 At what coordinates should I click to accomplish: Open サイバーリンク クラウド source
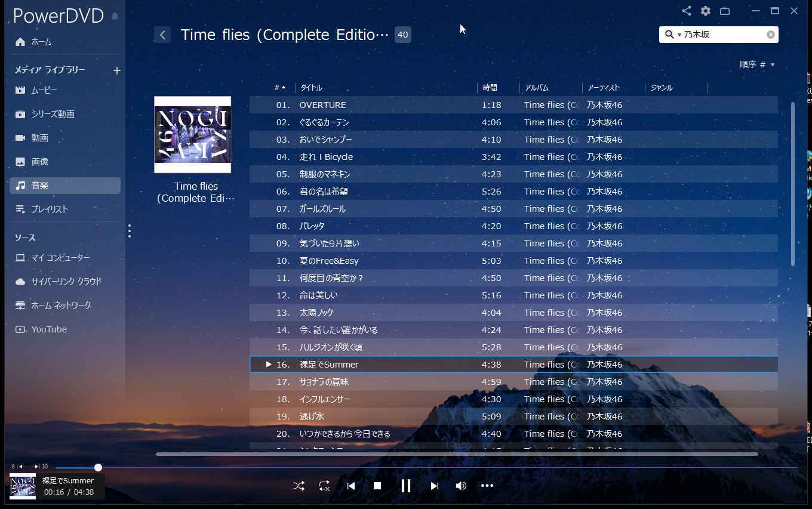tap(64, 282)
